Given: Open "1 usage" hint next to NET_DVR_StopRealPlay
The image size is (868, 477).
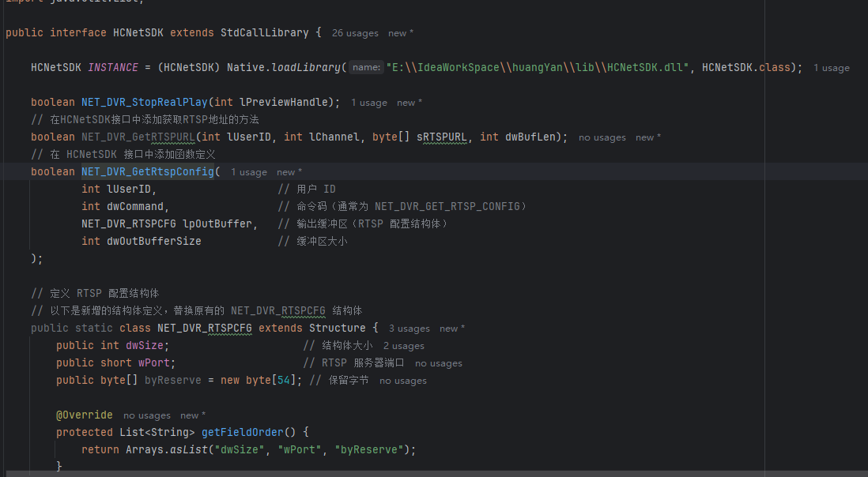Looking at the screenshot, I should point(369,103).
